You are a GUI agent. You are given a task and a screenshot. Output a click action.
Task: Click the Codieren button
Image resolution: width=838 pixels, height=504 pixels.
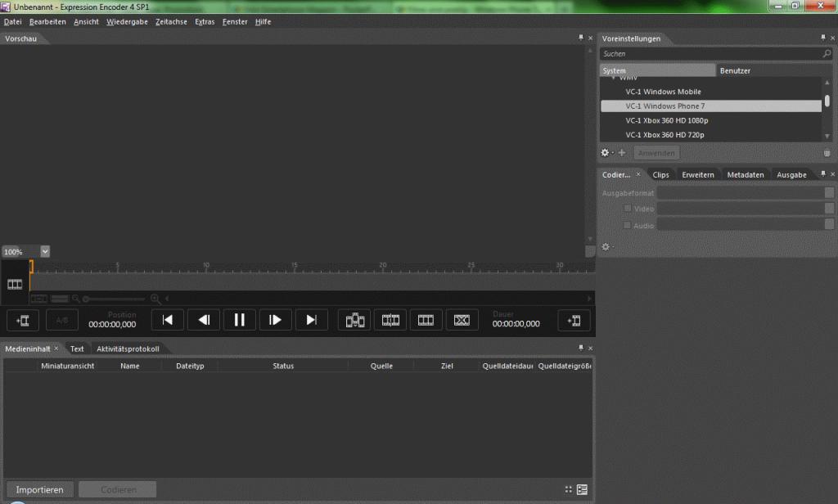(118, 489)
